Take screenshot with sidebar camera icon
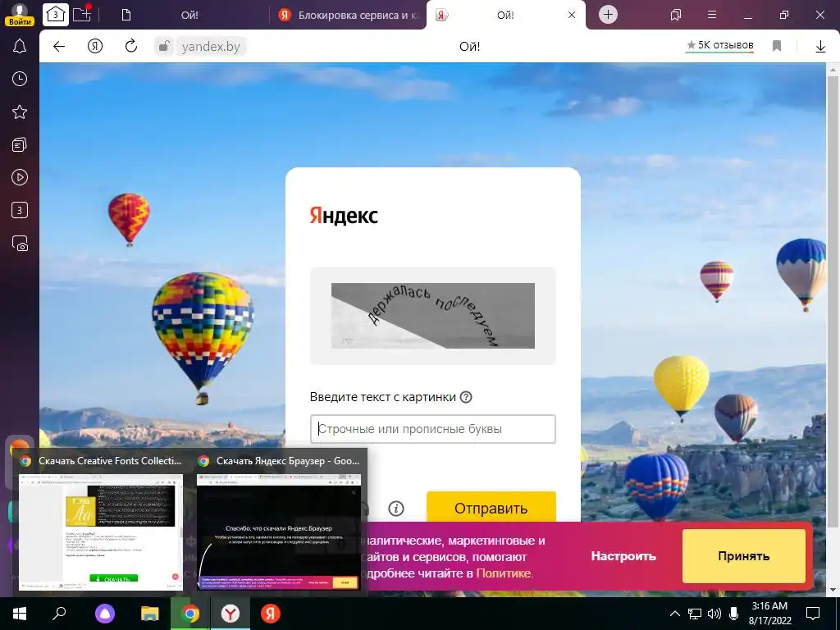 [x=20, y=243]
